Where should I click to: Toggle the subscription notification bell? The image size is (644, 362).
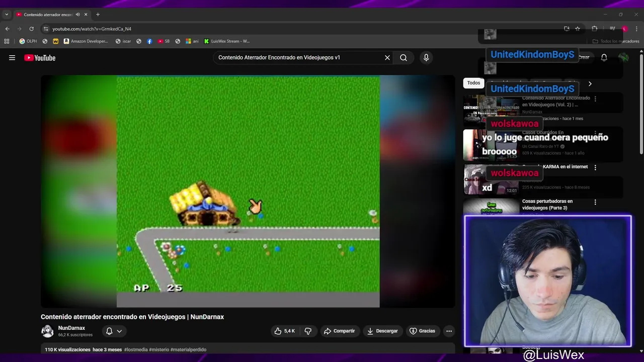pyautogui.click(x=109, y=331)
